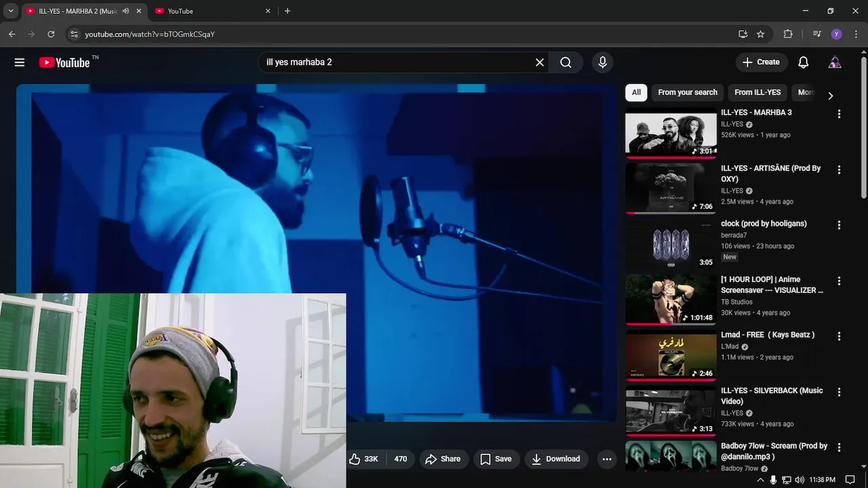Open the taskbar network icon
The width and height of the screenshot is (868, 488).
[x=787, y=480]
